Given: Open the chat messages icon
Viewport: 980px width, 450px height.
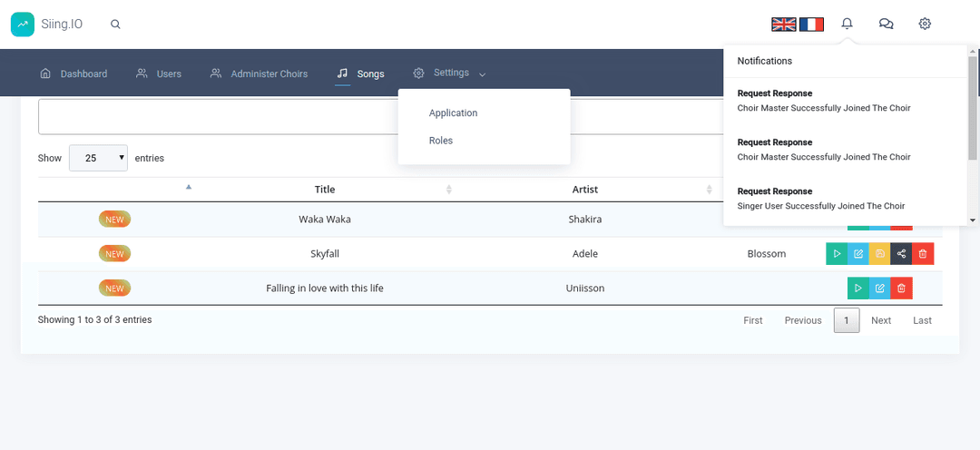Looking at the screenshot, I should [x=886, y=24].
